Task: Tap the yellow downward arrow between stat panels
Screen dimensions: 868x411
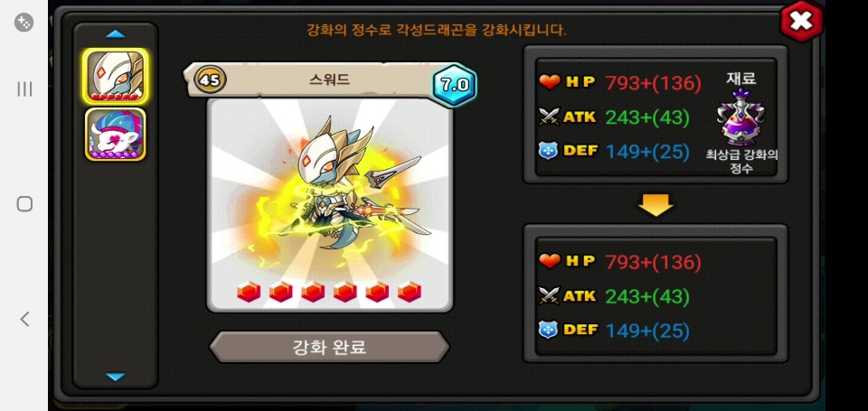Action: pyautogui.click(x=656, y=205)
